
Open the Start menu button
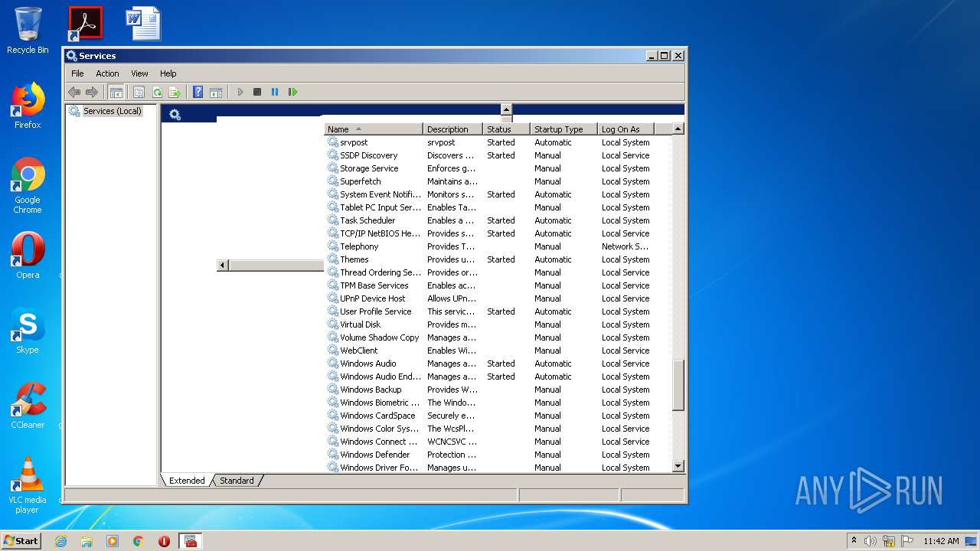click(x=21, y=540)
